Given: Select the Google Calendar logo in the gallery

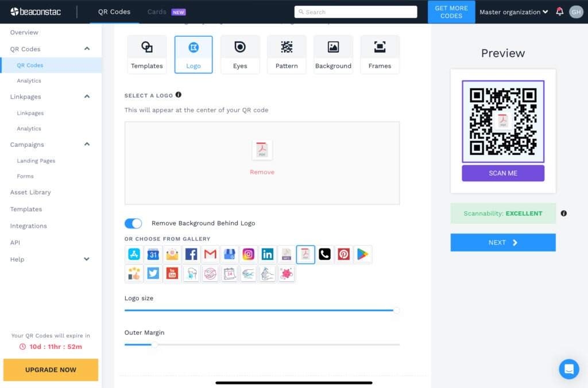Looking at the screenshot, I should pyautogui.click(x=153, y=254).
